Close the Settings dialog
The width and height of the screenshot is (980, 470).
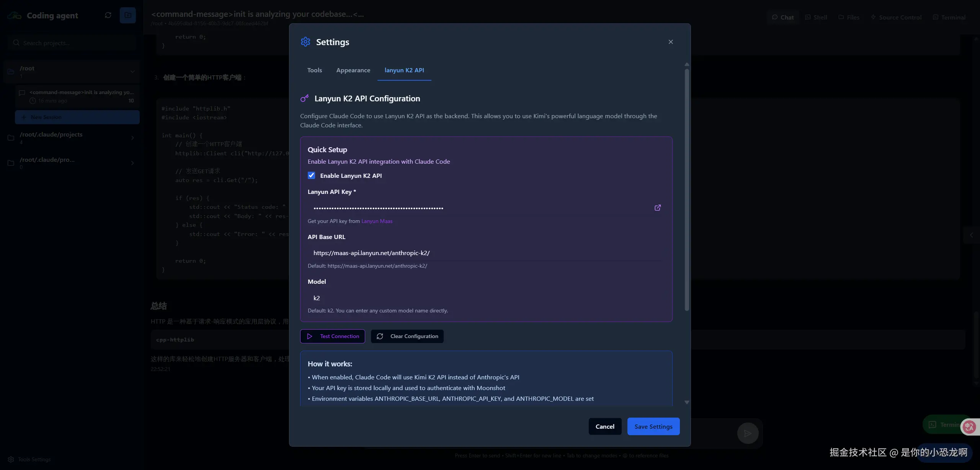[671, 42]
